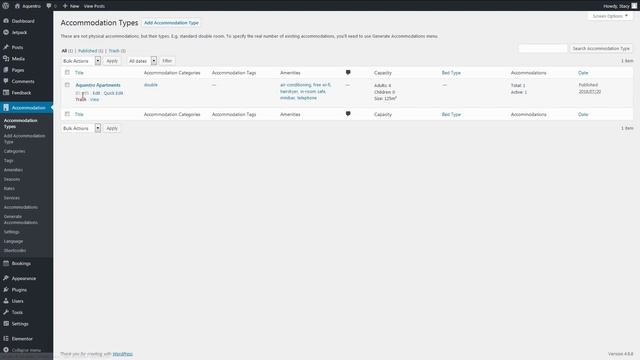The height and width of the screenshot is (360, 640).
Task: Open Dashboard in the sidebar
Action: click(23, 21)
